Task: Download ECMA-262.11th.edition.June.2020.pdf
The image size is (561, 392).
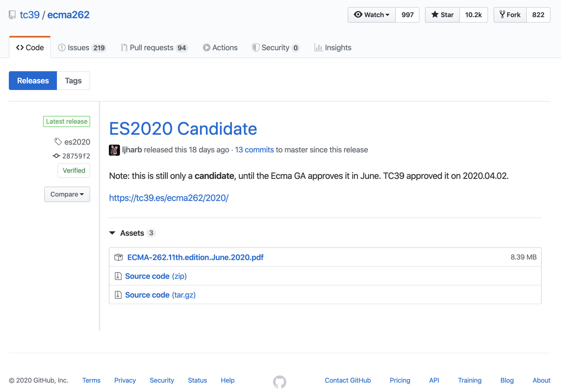Action: click(x=195, y=257)
